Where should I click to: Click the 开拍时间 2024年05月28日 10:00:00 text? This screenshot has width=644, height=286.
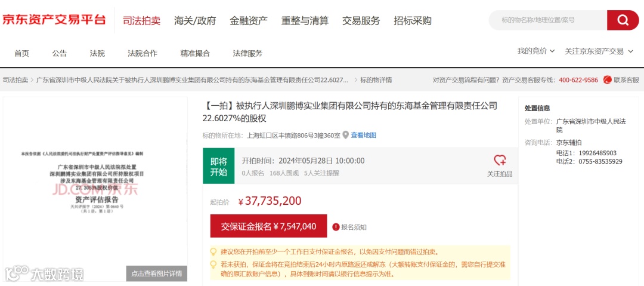coord(303,161)
